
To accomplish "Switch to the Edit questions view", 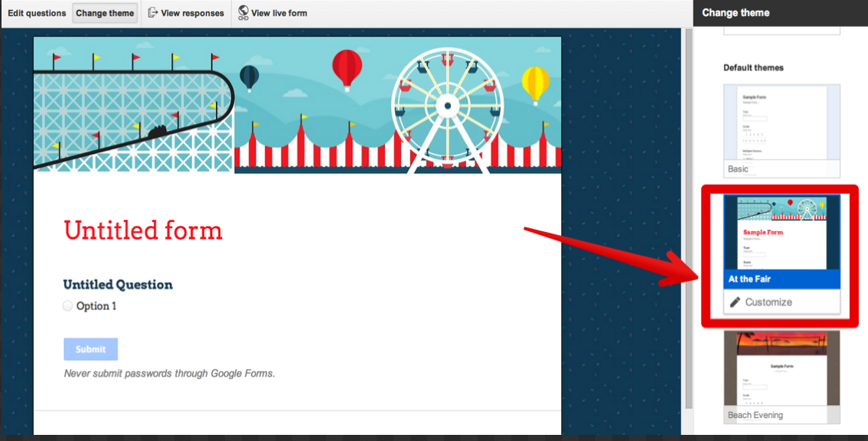I will 37,12.
